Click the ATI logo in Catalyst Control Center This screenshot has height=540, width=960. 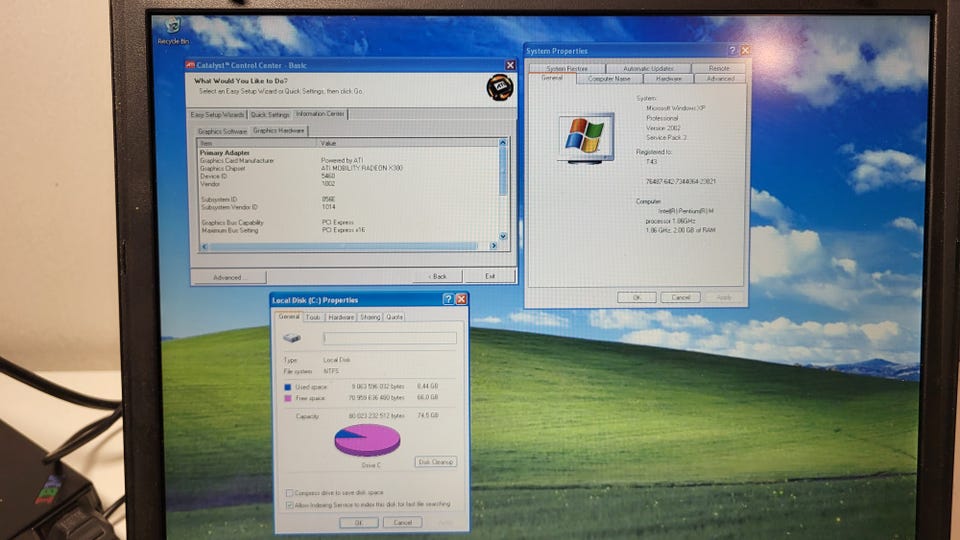point(500,88)
